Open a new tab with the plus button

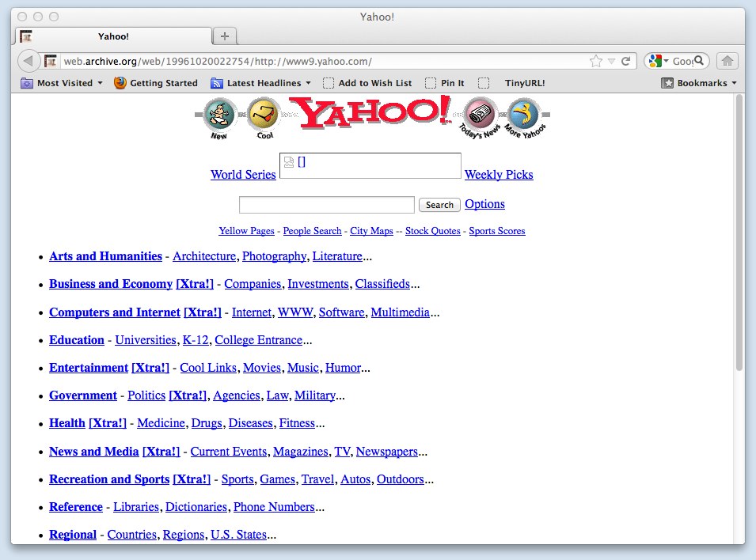[223, 35]
